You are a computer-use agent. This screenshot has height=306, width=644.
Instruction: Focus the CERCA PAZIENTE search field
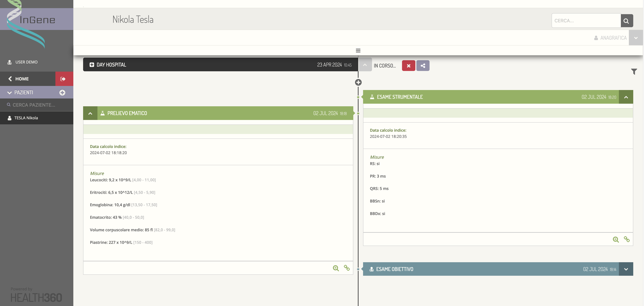click(x=37, y=105)
